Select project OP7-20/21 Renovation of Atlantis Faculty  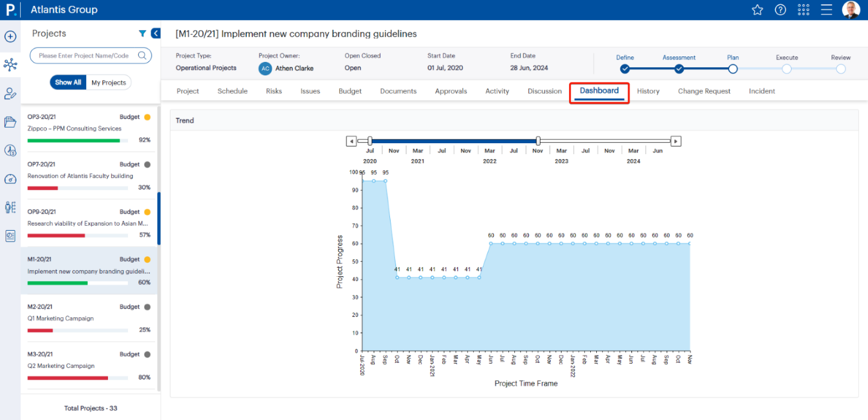click(x=89, y=175)
